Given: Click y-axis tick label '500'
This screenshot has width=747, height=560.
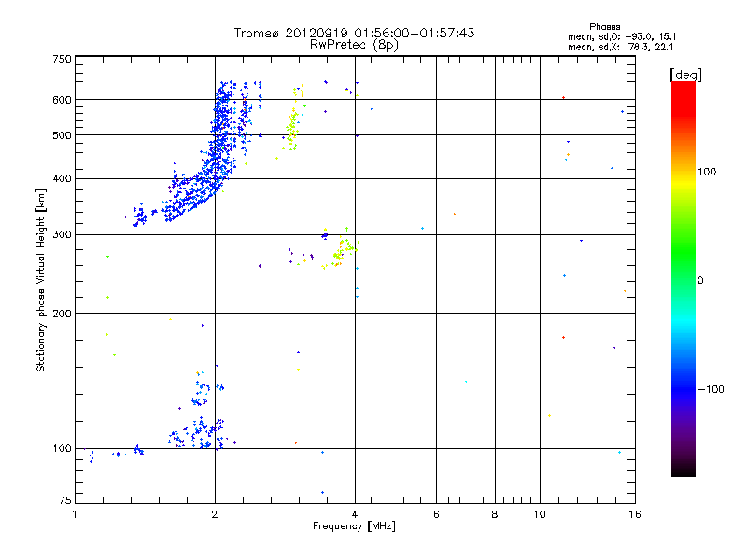Looking at the screenshot, I should (x=62, y=135).
